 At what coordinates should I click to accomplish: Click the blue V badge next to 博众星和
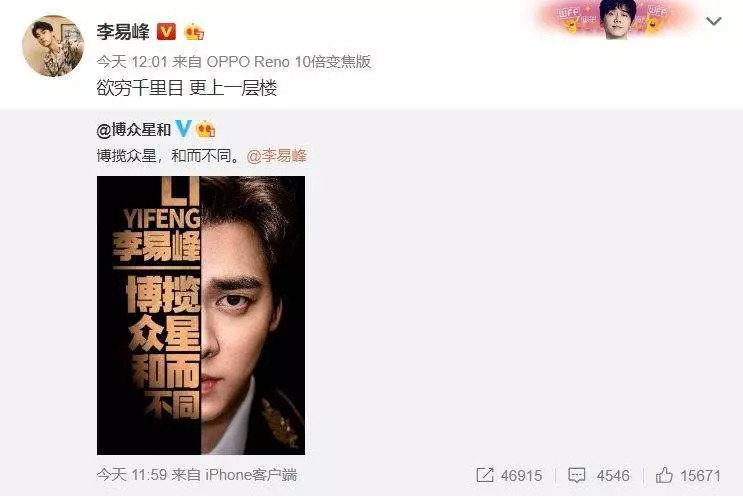(183, 128)
